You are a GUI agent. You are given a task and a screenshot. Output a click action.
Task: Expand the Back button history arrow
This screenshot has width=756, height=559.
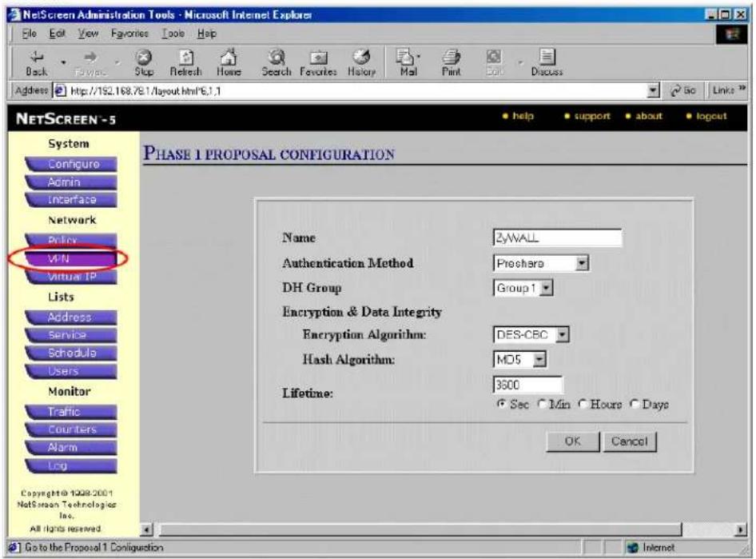pos(63,62)
